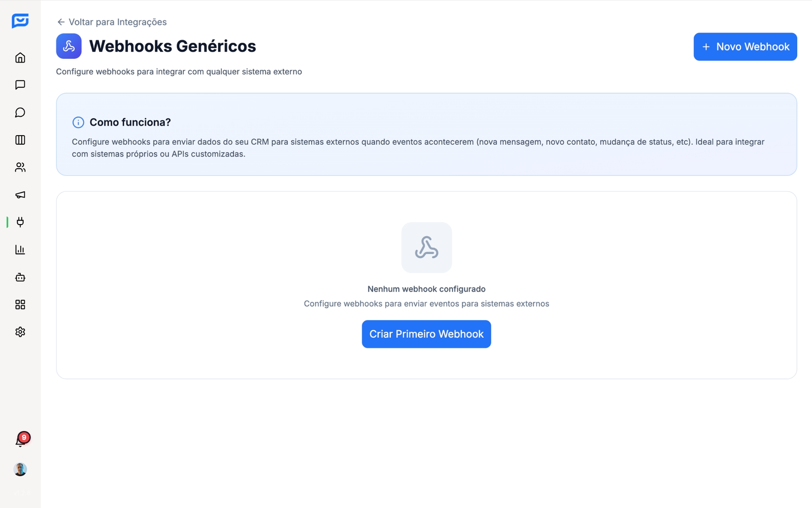This screenshot has width=812, height=508.
Task: Open the Home sidebar icon
Action: point(20,57)
